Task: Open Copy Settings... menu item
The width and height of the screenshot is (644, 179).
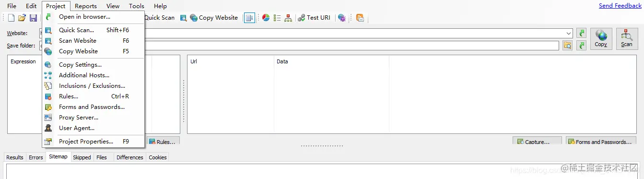Action: (94, 65)
